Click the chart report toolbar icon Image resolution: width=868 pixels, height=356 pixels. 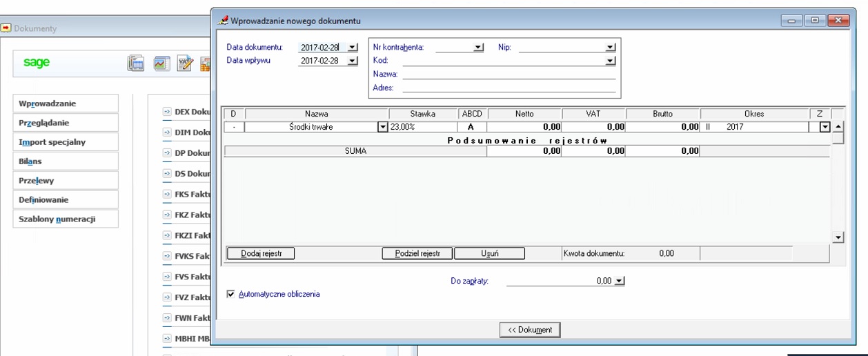click(x=161, y=63)
